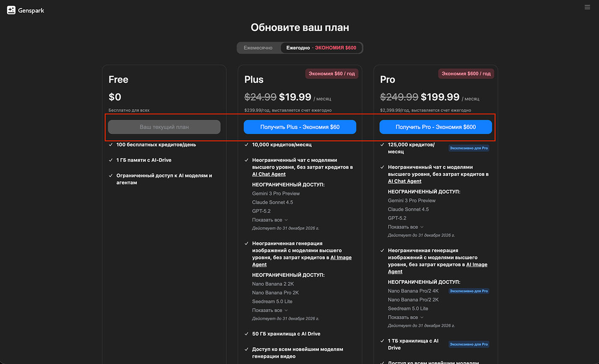Click the Ваш текущий план button
The image size is (599, 364).
(x=164, y=127)
